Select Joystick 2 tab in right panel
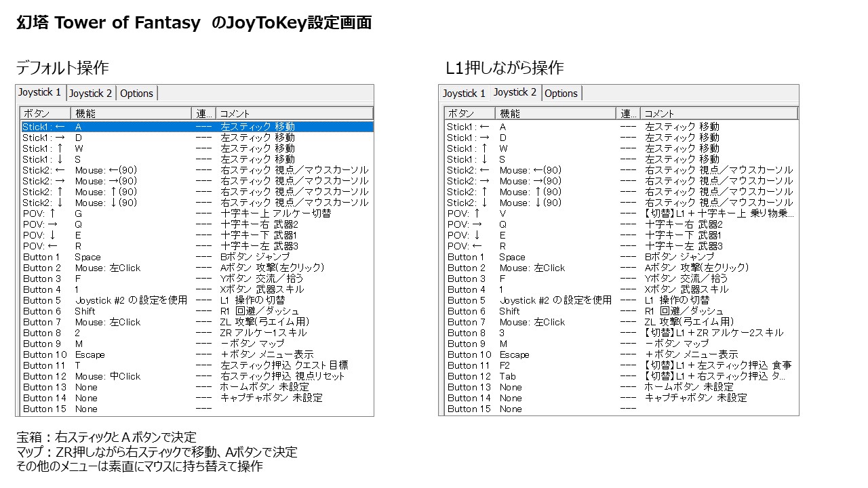The width and height of the screenshot is (868, 488). 515,92
